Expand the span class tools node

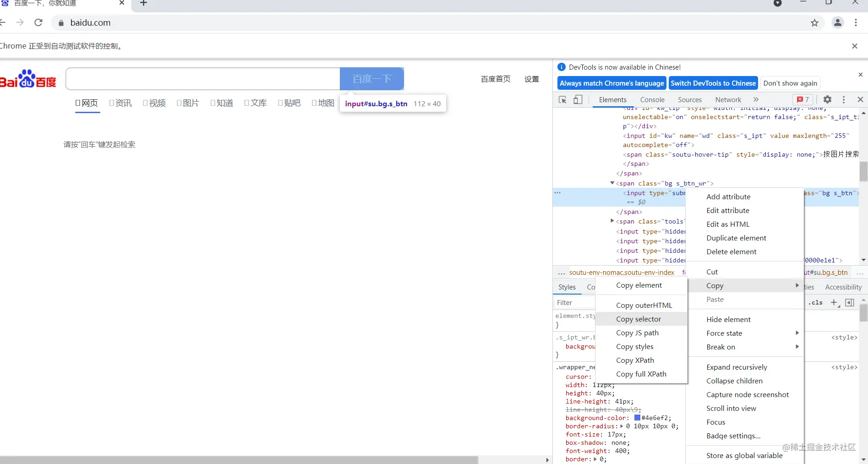612,221
